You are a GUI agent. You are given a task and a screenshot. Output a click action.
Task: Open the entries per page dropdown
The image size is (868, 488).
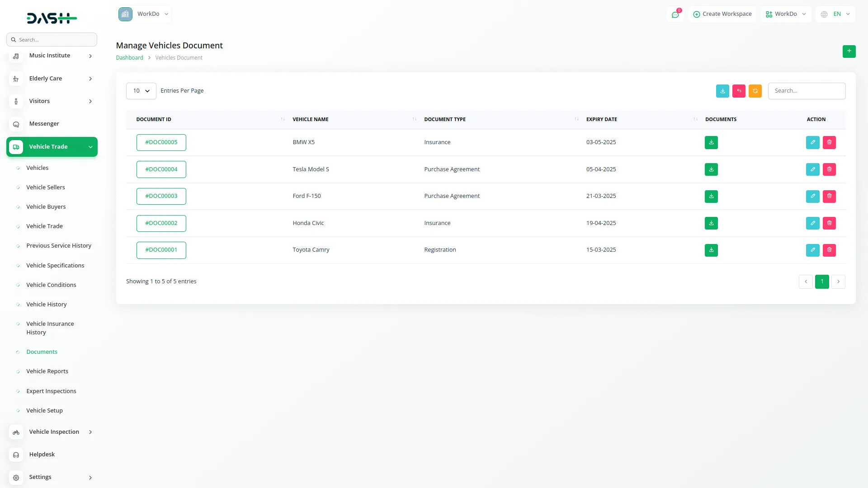(x=141, y=91)
